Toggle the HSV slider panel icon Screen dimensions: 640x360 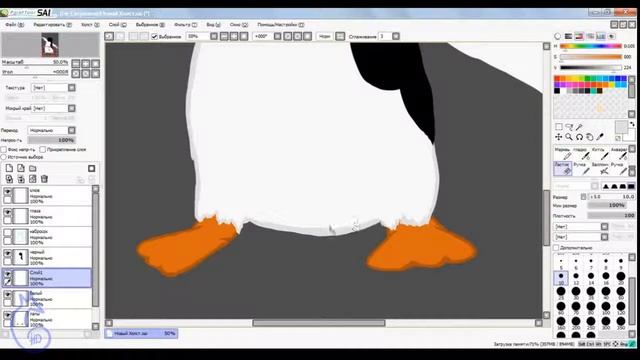click(x=579, y=36)
